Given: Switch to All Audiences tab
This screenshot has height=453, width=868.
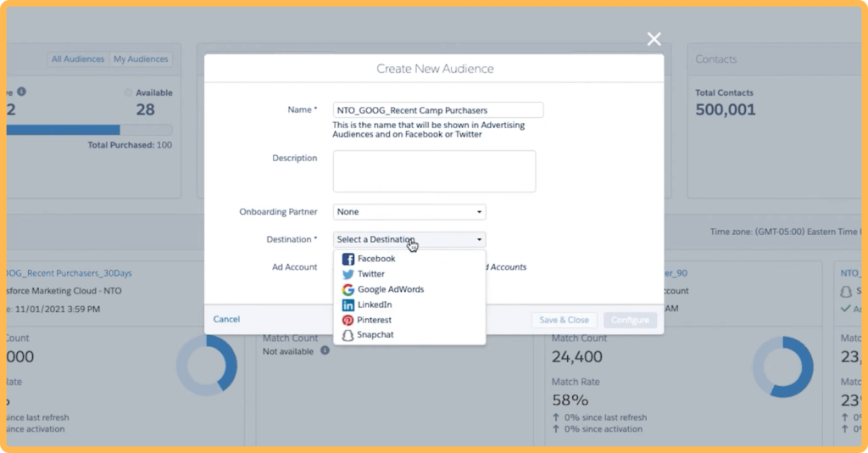Looking at the screenshot, I should coord(78,59).
